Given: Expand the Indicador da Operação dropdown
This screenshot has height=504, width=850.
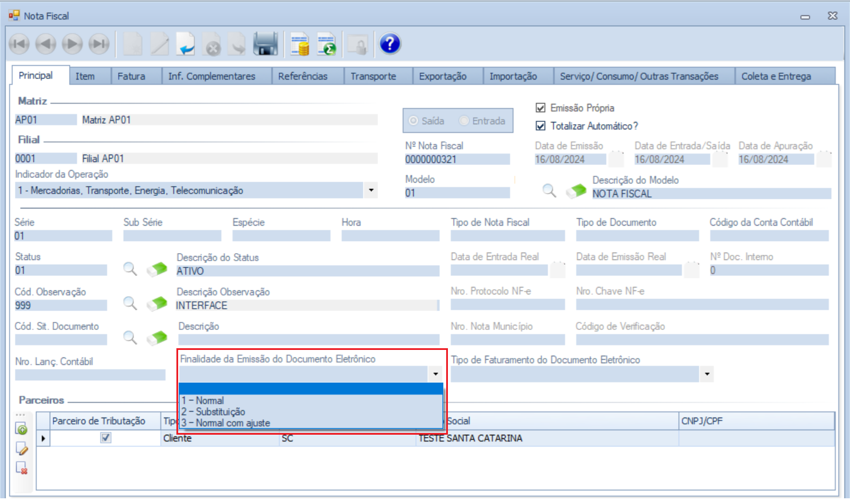Looking at the screenshot, I should (x=371, y=190).
